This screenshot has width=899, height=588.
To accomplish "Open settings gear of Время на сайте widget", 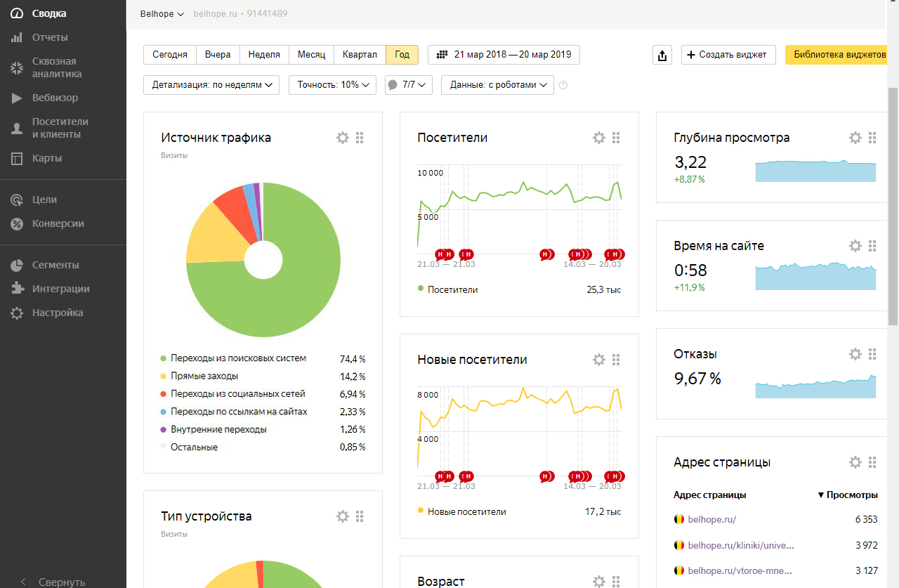I will (x=855, y=246).
